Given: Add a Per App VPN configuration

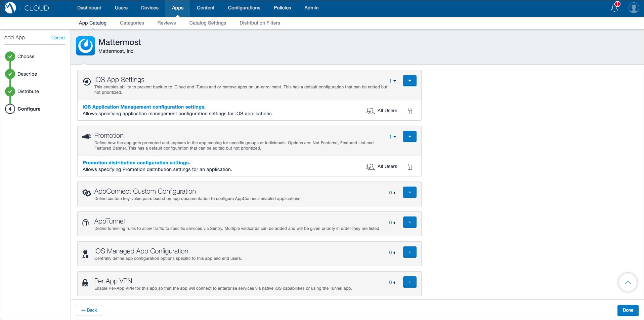Looking at the screenshot, I should tap(410, 282).
